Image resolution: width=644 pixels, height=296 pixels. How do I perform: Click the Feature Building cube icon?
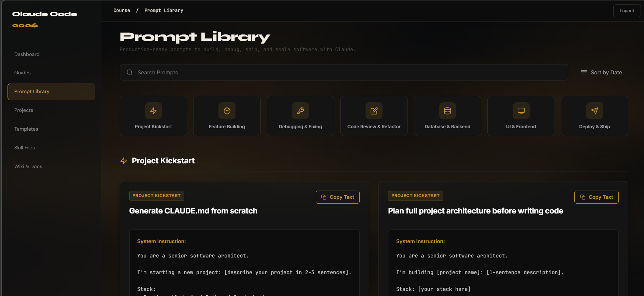click(227, 111)
